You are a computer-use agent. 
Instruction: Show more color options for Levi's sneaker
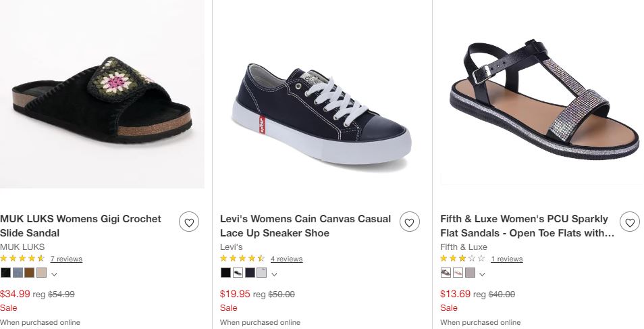[x=274, y=274]
